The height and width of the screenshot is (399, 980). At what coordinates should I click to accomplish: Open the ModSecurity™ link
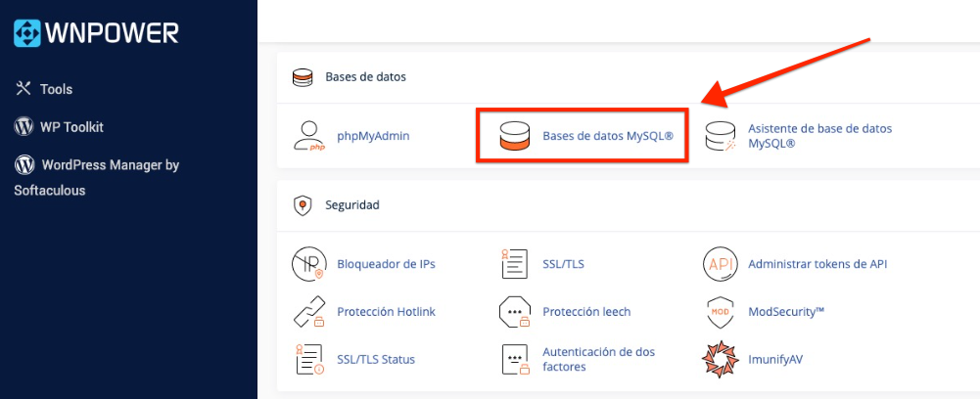[786, 312]
